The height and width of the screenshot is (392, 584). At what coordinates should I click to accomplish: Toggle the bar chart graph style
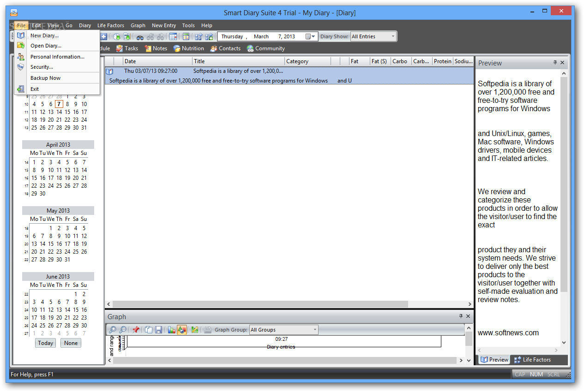pyautogui.click(x=172, y=330)
